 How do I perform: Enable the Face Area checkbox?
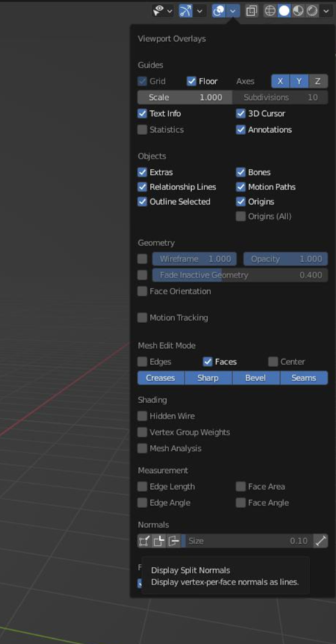pos(240,487)
